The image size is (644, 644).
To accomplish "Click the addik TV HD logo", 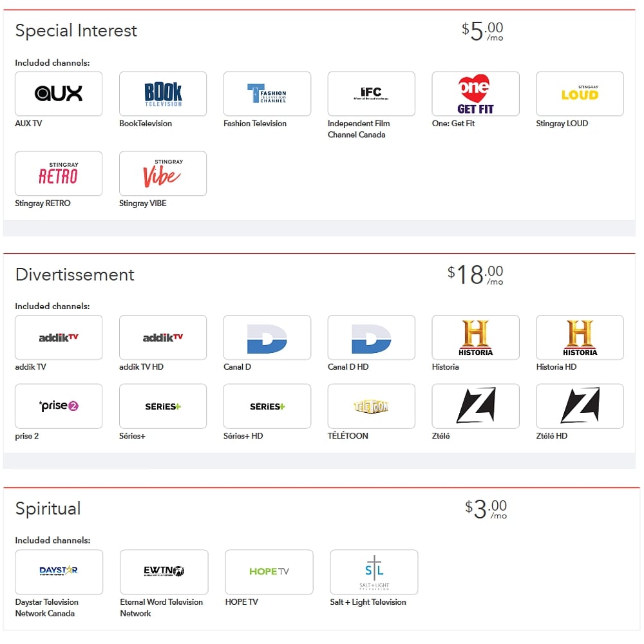I will coord(163,337).
